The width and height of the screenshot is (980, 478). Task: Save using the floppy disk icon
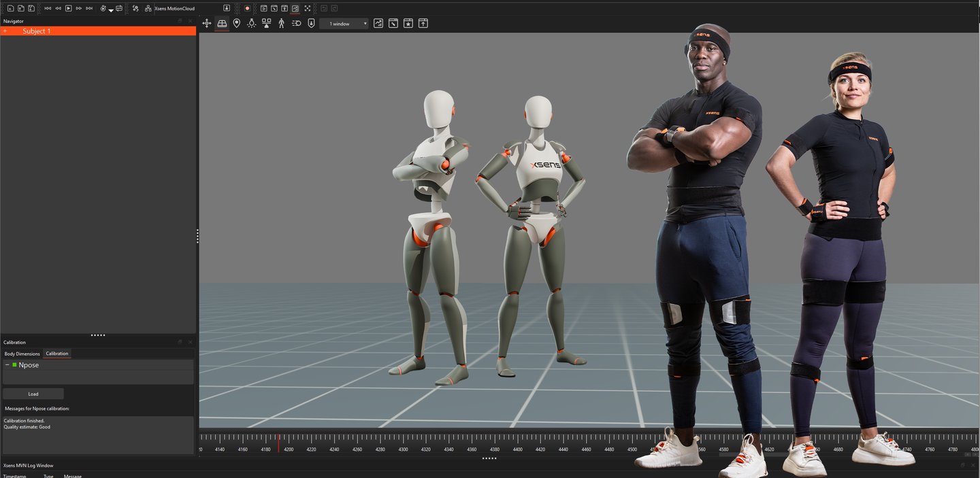point(31,8)
